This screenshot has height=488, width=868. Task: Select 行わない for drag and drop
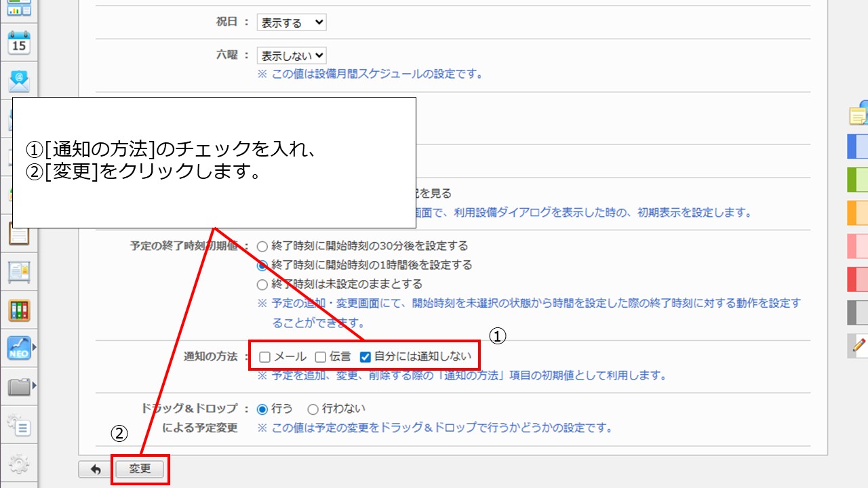(x=313, y=409)
